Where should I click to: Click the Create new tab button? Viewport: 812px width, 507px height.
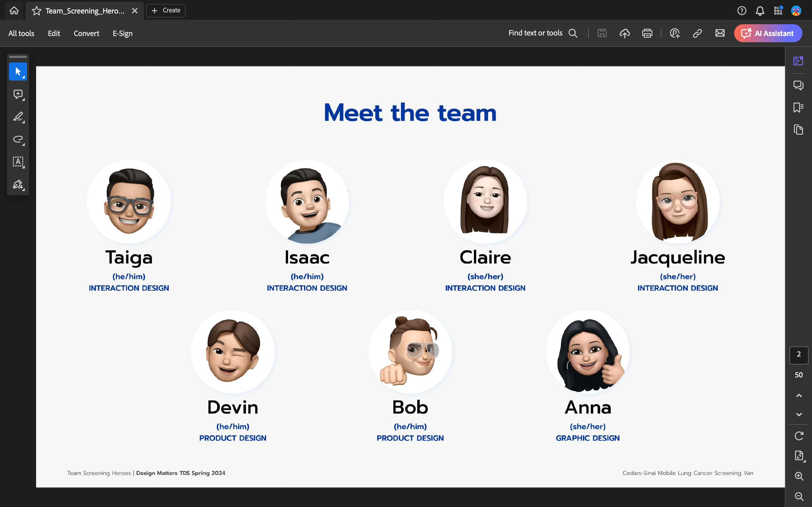(166, 10)
